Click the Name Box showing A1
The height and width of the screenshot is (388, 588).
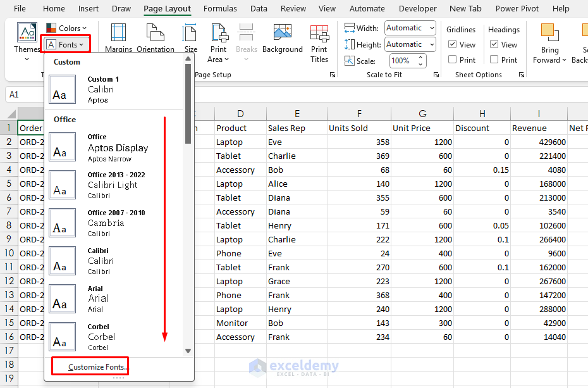25,94
